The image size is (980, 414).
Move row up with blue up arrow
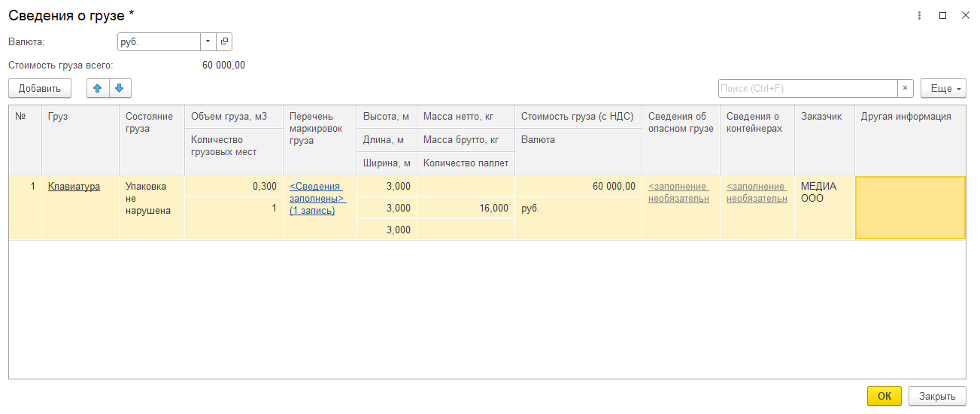(x=98, y=88)
